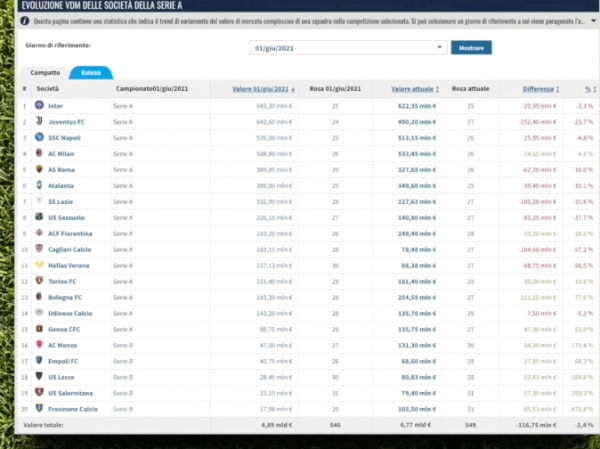Click the Cagliari Calcio crest icon
Image resolution: width=600 pixels, height=449 pixels.
click(x=39, y=248)
